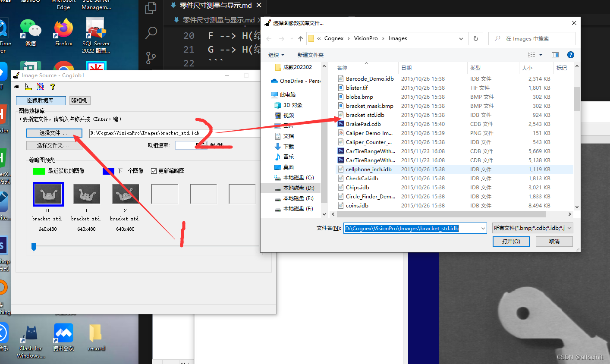Viewport: 610px width, 364px height.
Task: Select 本地磁盘 (E:) in navigation pane
Action: 294,198
